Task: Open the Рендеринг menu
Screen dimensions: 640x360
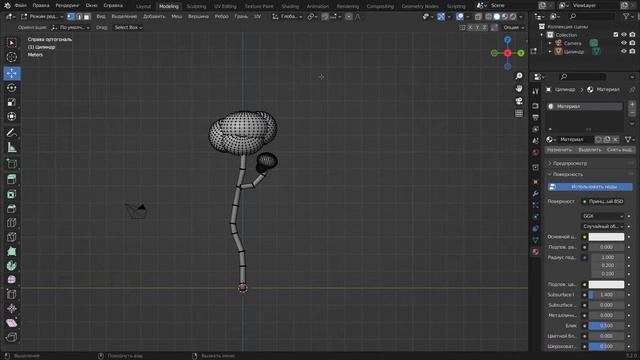Action: click(x=67, y=6)
